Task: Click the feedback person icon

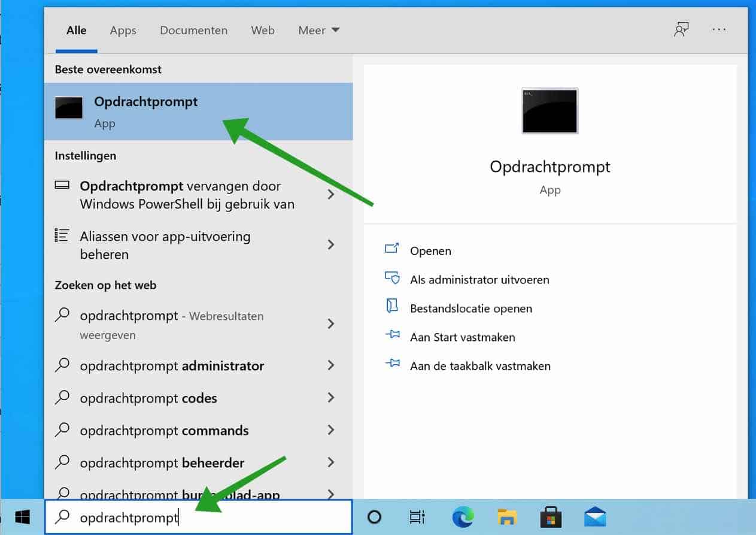Action: point(681,30)
